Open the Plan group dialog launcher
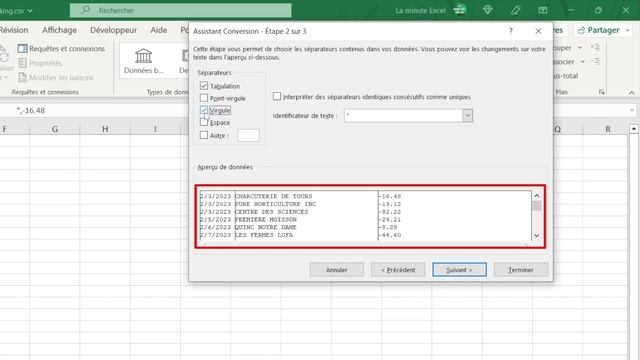Screen dimensions: 640x360 pyautogui.click(x=602, y=92)
